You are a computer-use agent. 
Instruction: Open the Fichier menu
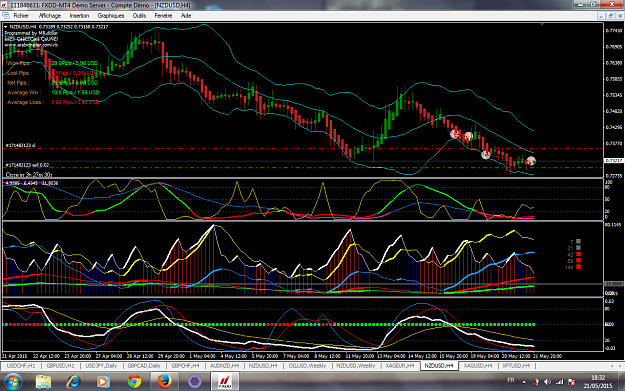pos(21,16)
